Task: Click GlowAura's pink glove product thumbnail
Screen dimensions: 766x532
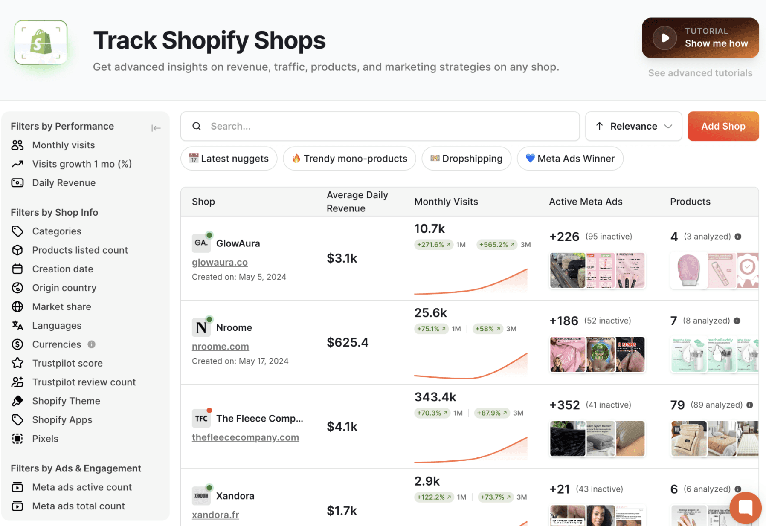Action: 688,271
